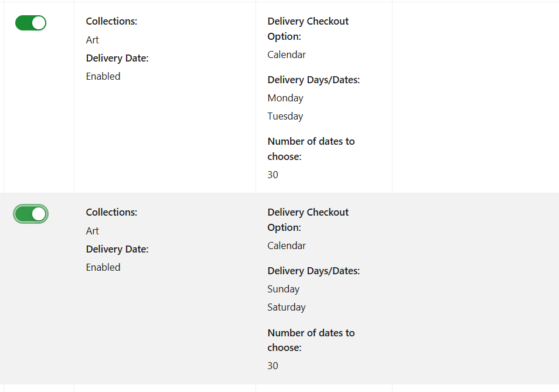Click 'Delivery Days/Dates:' heading above Sunday
Viewport: 559px width, 392px height.
313,271
